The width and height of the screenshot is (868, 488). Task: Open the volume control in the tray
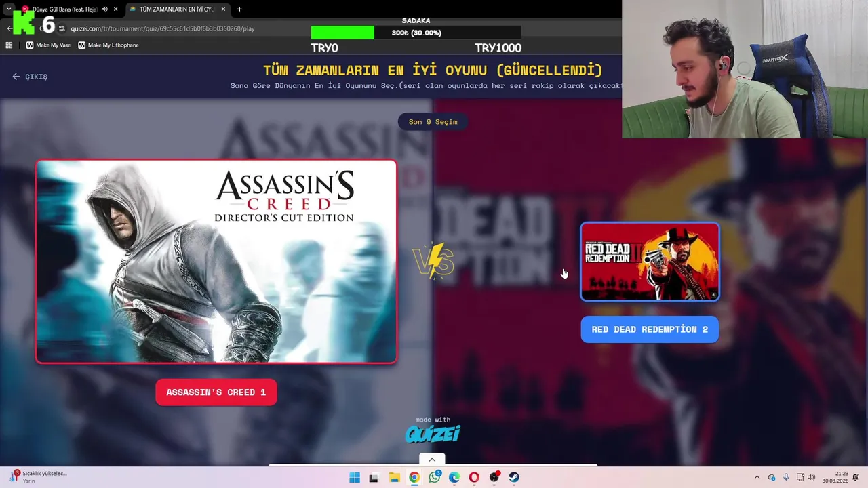[x=812, y=477]
